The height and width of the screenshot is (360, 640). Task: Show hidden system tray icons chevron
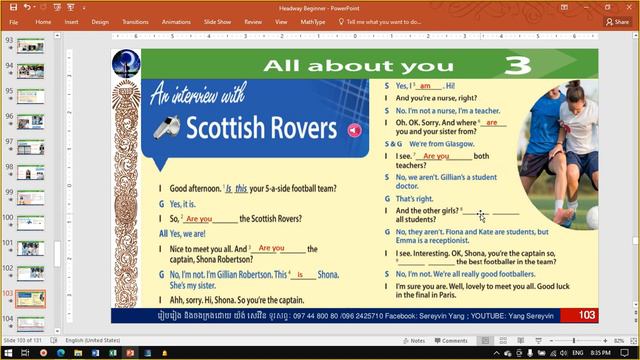pyautogui.click(x=496, y=353)
